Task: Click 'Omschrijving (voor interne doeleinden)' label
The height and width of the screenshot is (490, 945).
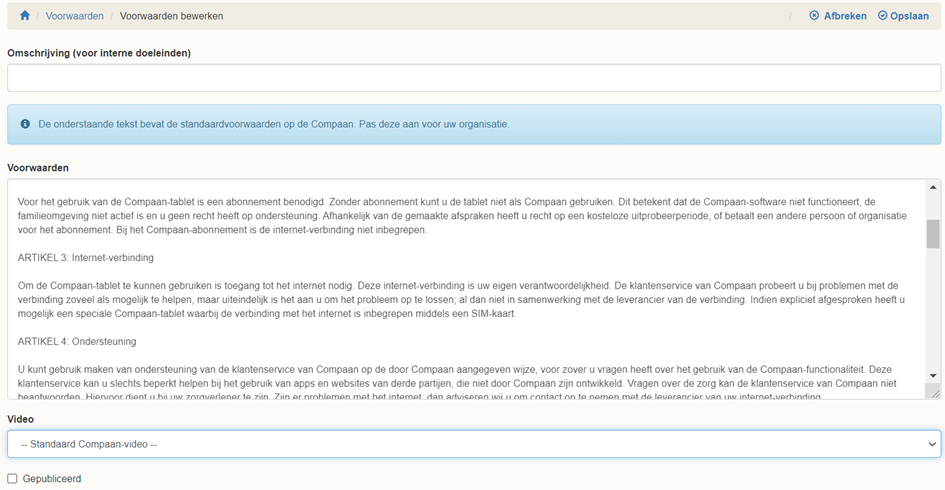Action: (99, 53)
